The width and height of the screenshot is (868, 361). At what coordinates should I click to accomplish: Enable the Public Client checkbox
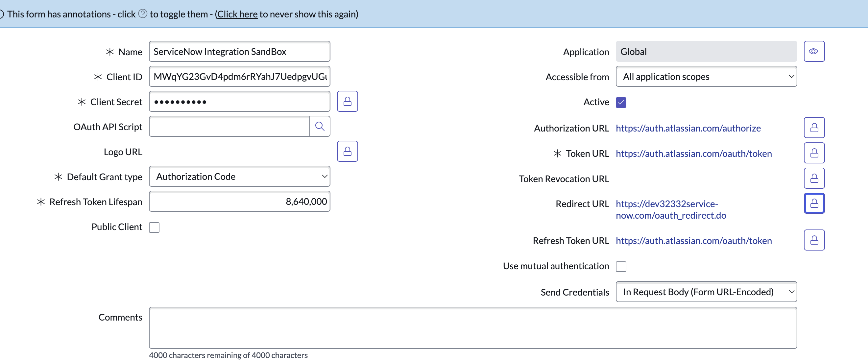point(154,228)
